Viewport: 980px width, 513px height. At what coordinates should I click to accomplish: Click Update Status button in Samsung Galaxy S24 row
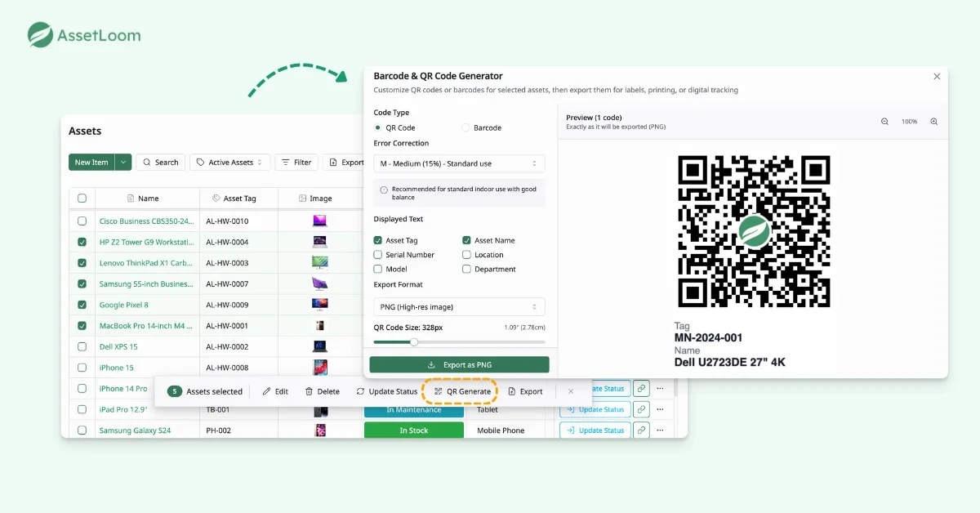(x=595, y=430)
